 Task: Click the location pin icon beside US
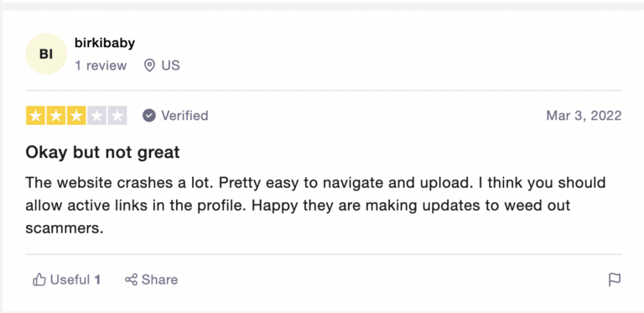click(x=149, y=65)
